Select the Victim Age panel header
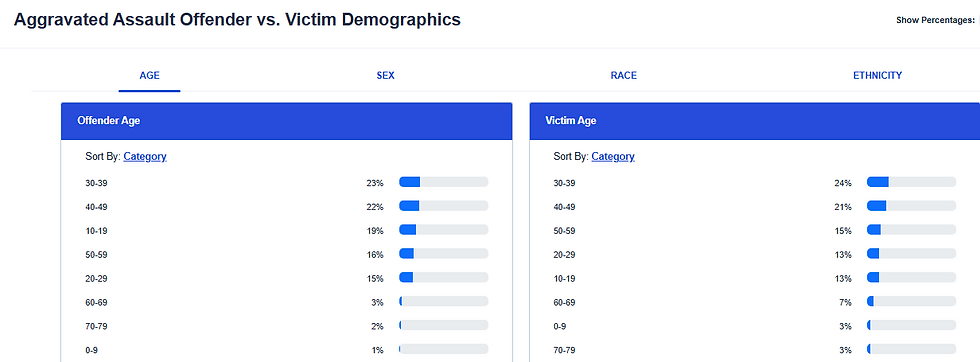Image resolution: width=980 pixels, height=362 pixels. click(x=754, y=121)
